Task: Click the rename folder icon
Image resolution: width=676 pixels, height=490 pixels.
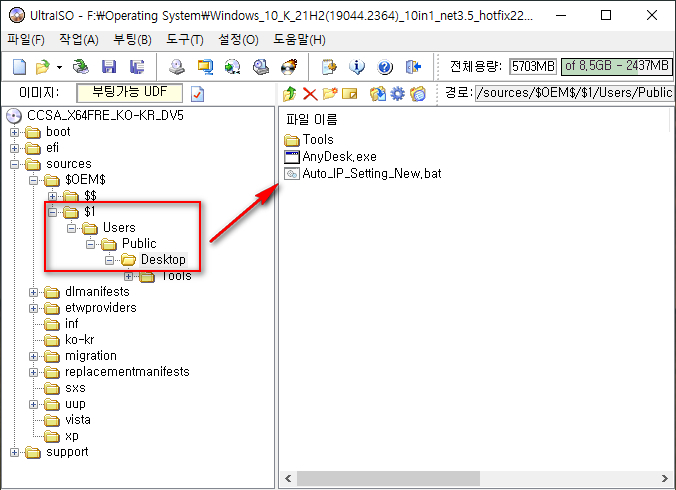Action: (x=350, y=94)
